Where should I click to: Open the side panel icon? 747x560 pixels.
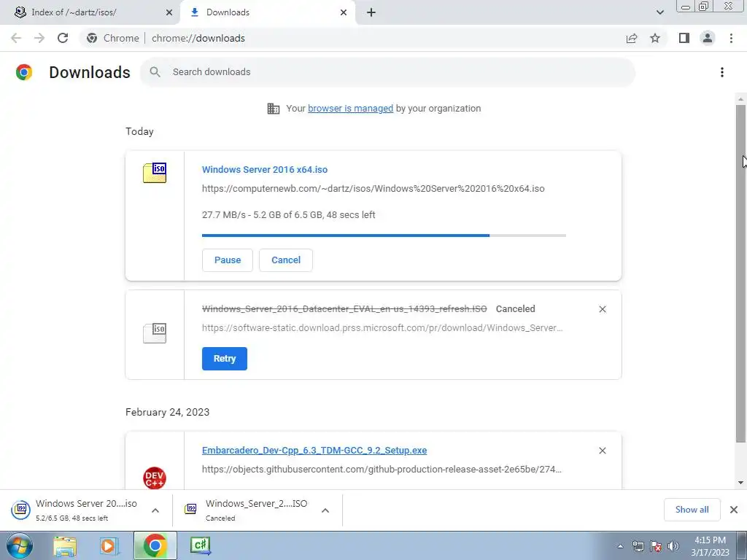684,38
